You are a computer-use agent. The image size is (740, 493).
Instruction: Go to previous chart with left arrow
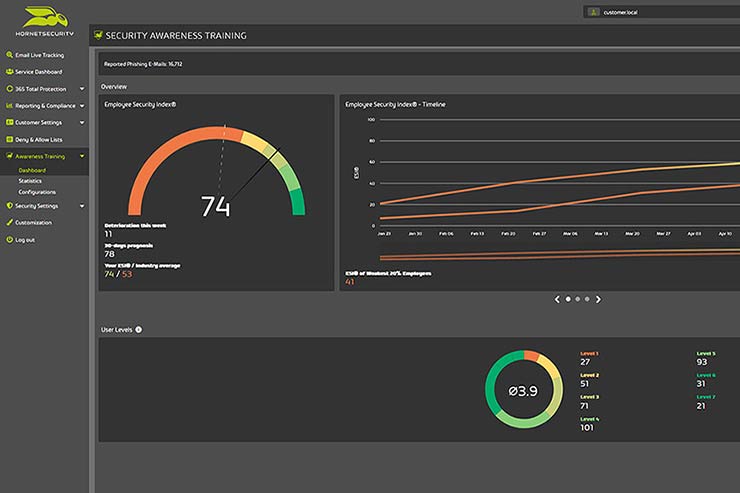tap(557, 299)
